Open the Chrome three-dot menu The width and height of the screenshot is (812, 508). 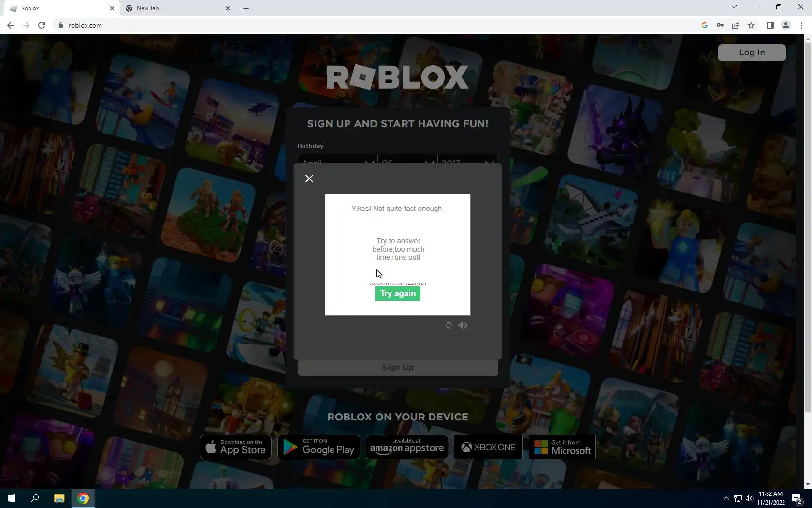pos(801,25)
